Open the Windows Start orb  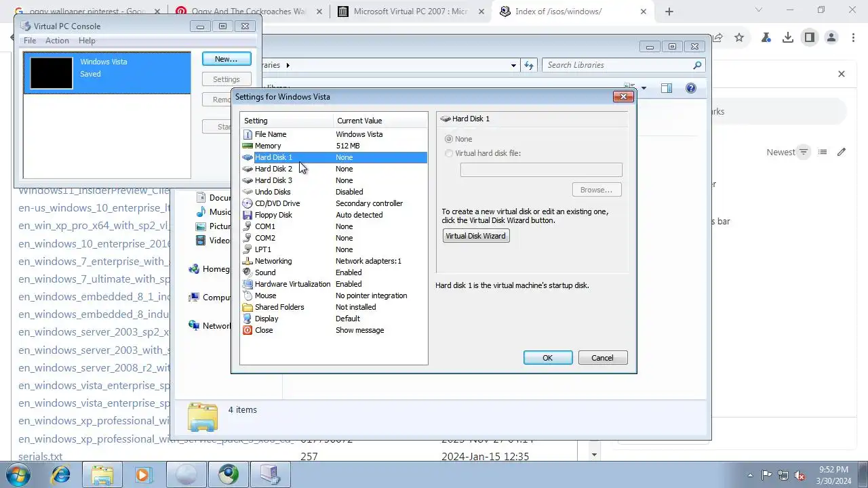pyautogui.click(x=18, y=475)
